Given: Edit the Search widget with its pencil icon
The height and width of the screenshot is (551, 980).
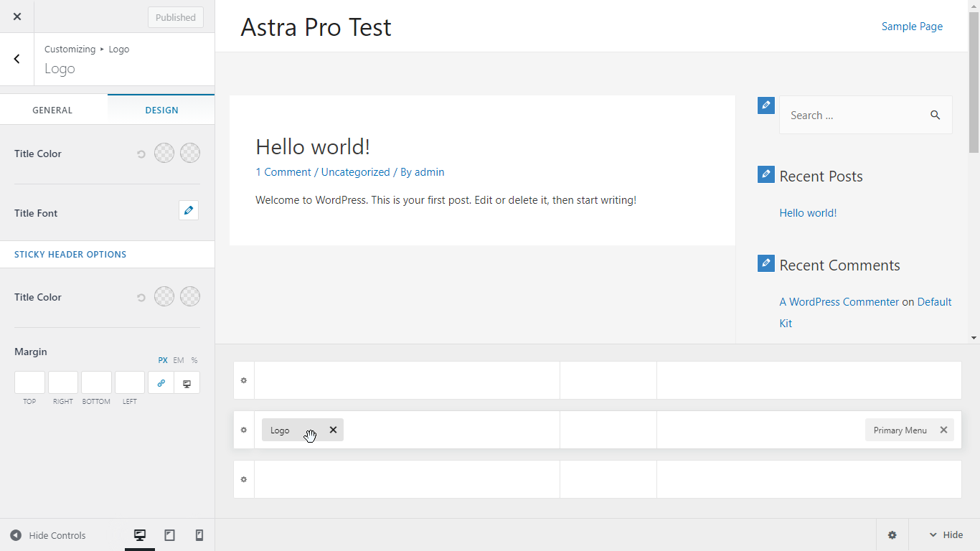Looking at the screenshot, I should (766, 105).
